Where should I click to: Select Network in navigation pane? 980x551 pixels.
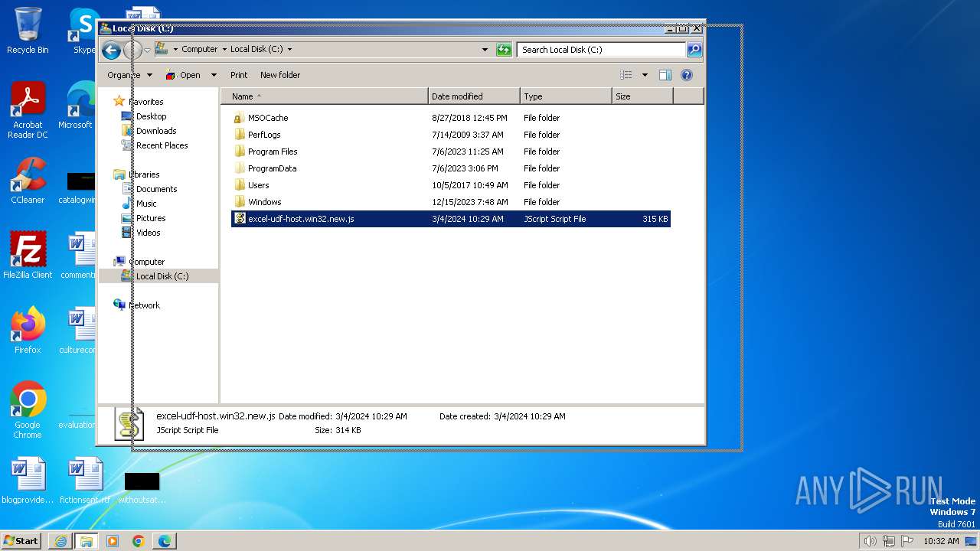144,305
